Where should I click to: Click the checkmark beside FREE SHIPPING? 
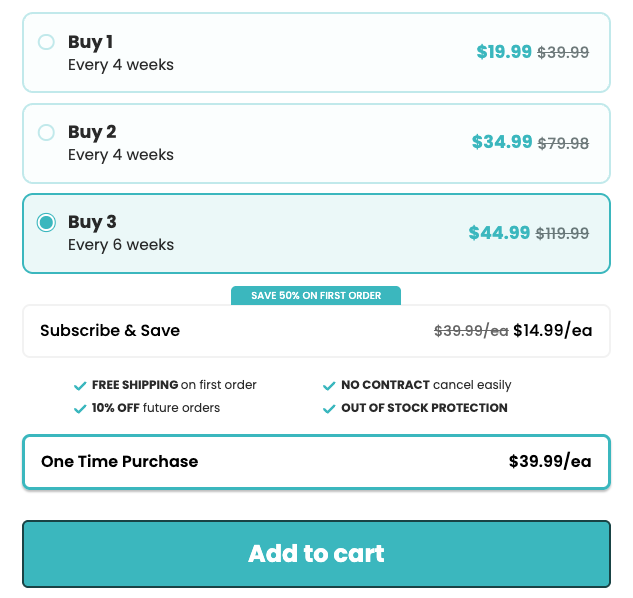pyautogui.click(x=80, y=385)
